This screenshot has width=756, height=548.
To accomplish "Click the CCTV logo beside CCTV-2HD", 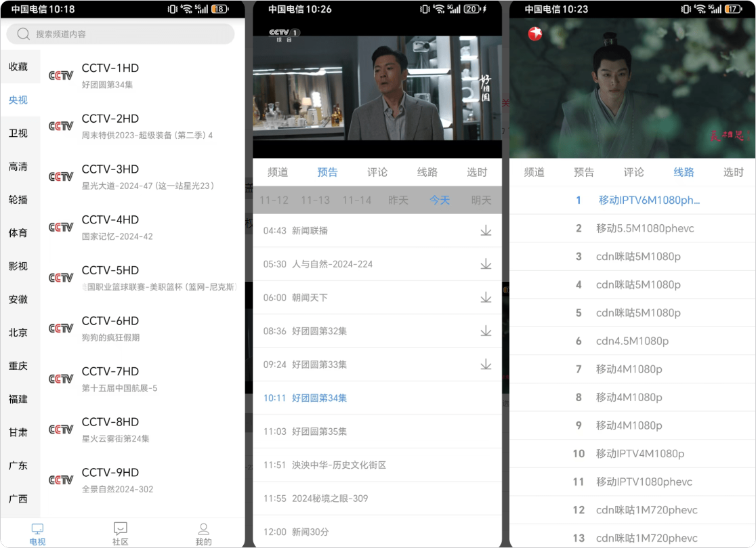I will pos(61,126).
